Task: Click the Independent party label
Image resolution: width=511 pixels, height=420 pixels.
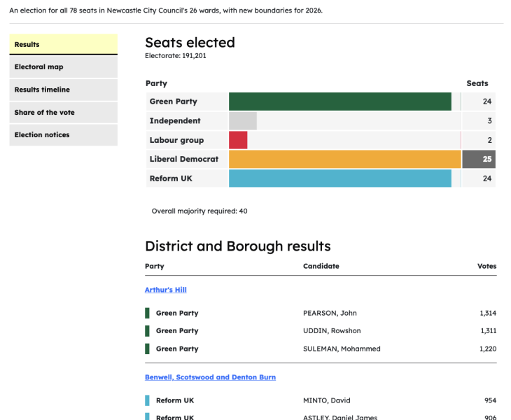Action: [x=175, y=121]
